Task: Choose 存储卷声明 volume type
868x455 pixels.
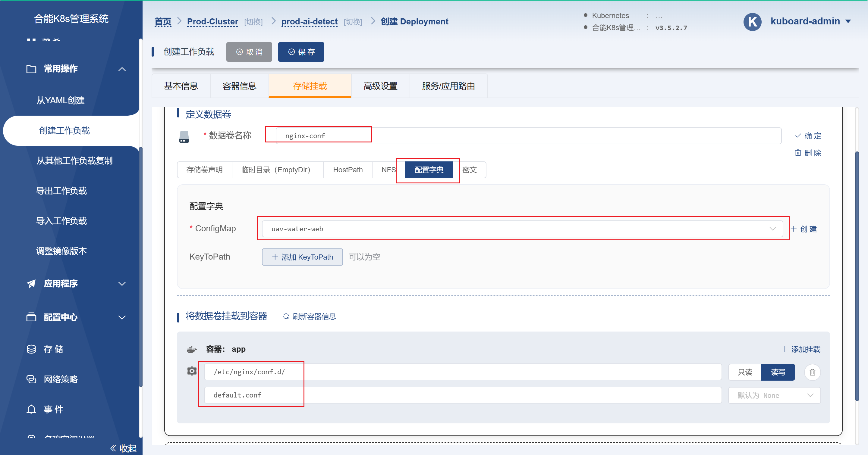Action: pos(205,170)
